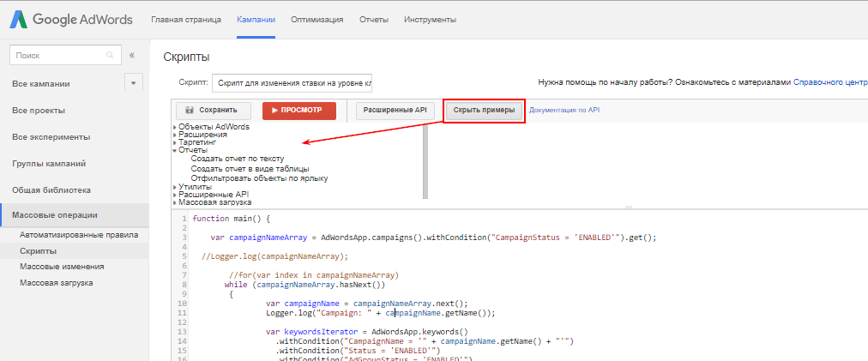Expand the Расширения tree node

click(175, 135)
